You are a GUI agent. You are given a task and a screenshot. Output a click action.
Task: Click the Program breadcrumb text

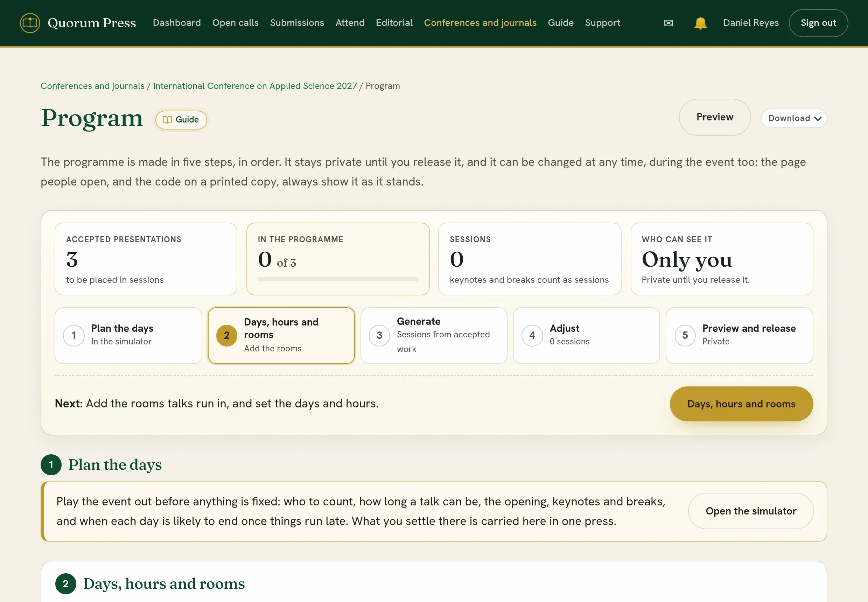383,86
